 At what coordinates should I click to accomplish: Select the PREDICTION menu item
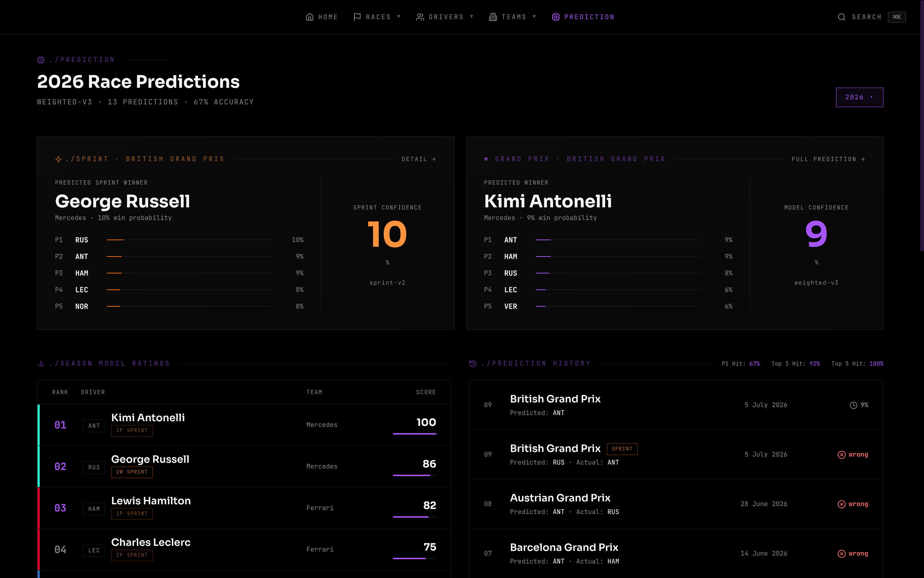pyautogui.click(x=583, y=17)
